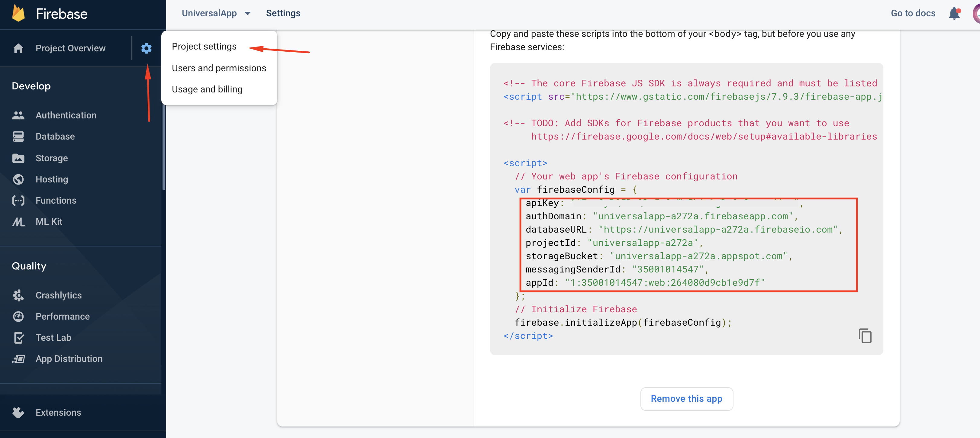Open Performance under Quality
The height and width of the screenshot is (438, 980).
[63, 317]
